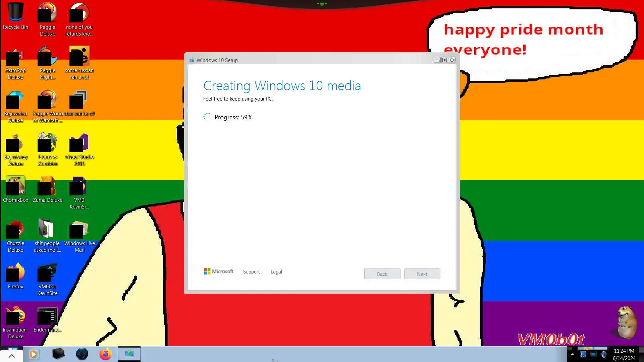Screen dimensions: 644x362
Task: Click the upward chevron at taskbar left
Action: coord(11,356)
